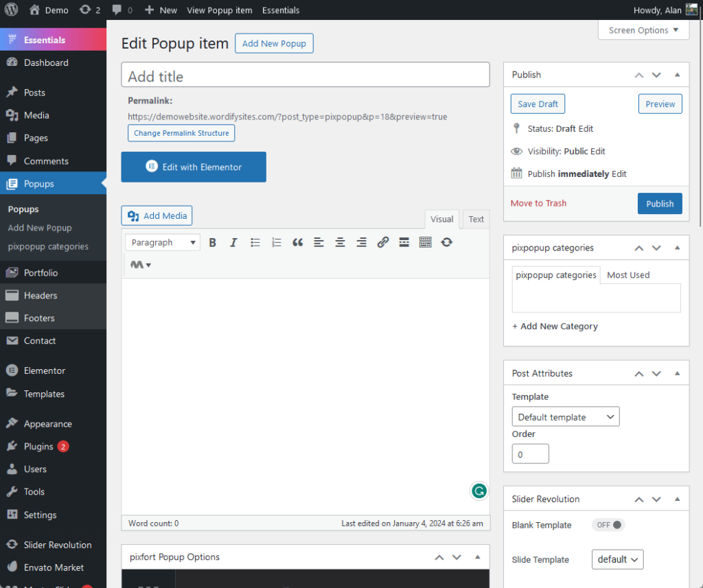Viewport: 703px width, 588px height.
Task: Click inside the Add title field
Action: point(306,73)
